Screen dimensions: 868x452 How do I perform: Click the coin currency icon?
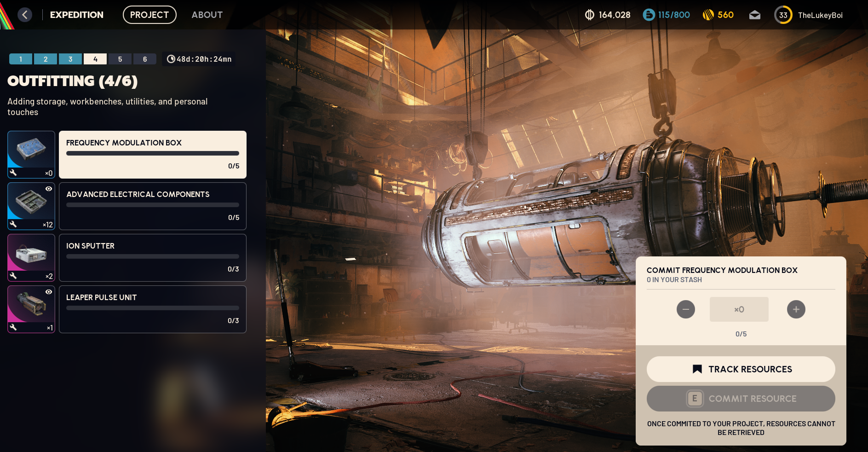pos(590,15)
